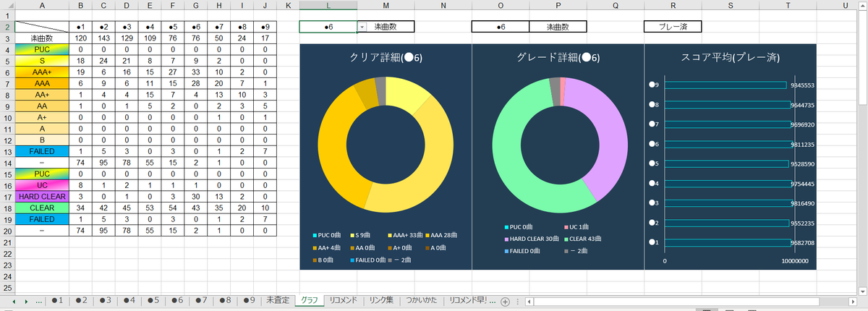The height and width of the screenshot is (311, 868).
Task: Open the ●4 sheet tab
Action: (129, 301)
